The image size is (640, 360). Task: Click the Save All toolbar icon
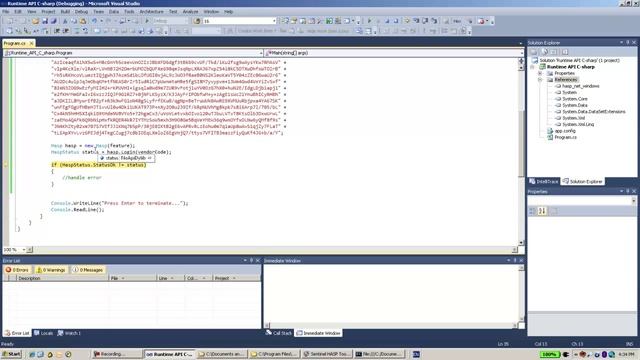click(53, 21)
